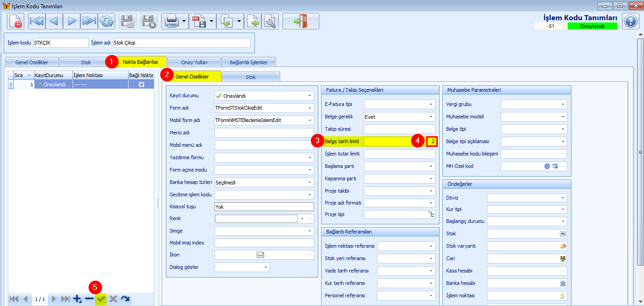Click the PDF export icon
The height and width of the screenshot is (306, 644).
199,22
